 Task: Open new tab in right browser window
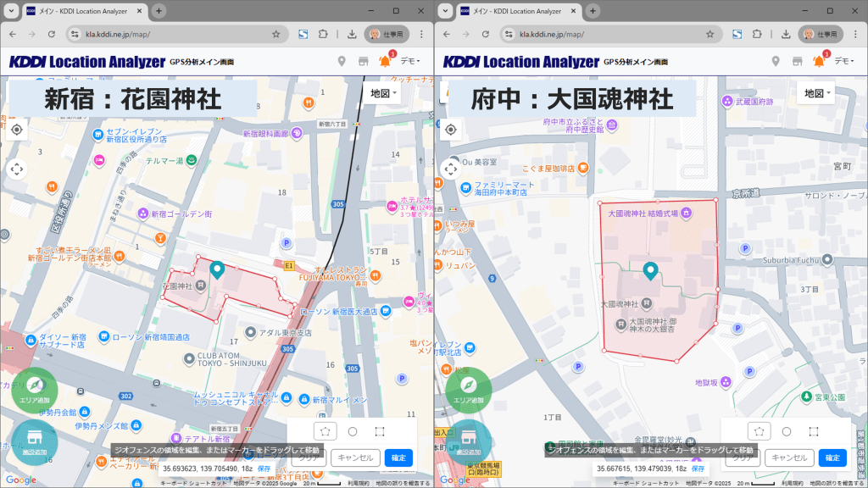[x=593, y=11]
